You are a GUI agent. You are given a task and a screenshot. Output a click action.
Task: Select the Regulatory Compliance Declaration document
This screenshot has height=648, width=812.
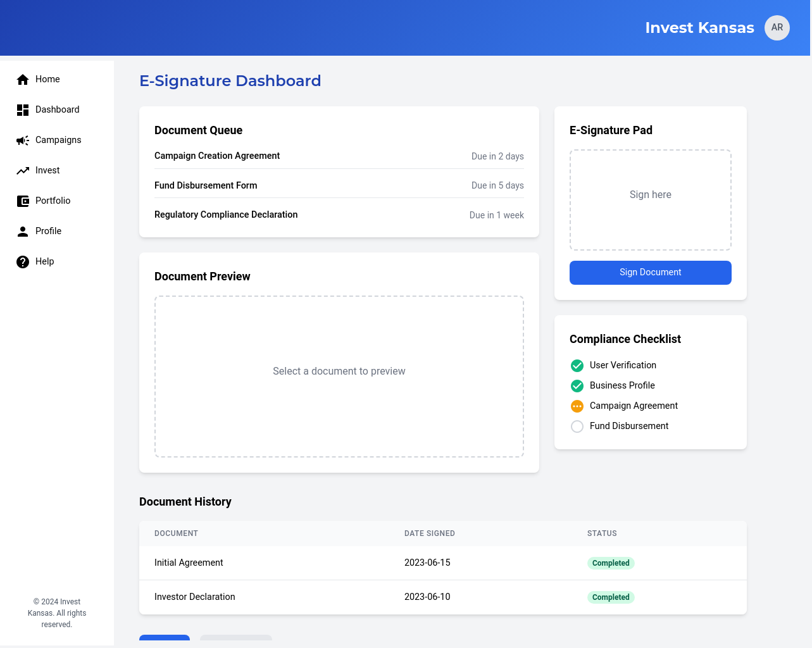226,215
